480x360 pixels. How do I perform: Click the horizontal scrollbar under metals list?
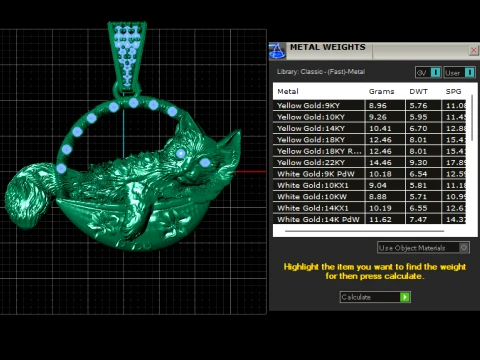coord(364,231)
